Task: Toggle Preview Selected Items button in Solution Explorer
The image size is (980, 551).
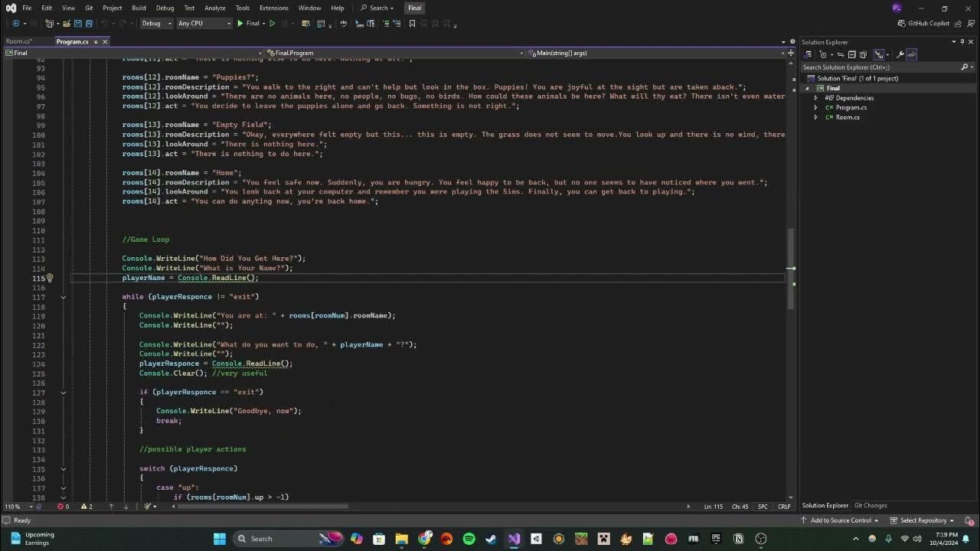Action: tap(911, 54)
